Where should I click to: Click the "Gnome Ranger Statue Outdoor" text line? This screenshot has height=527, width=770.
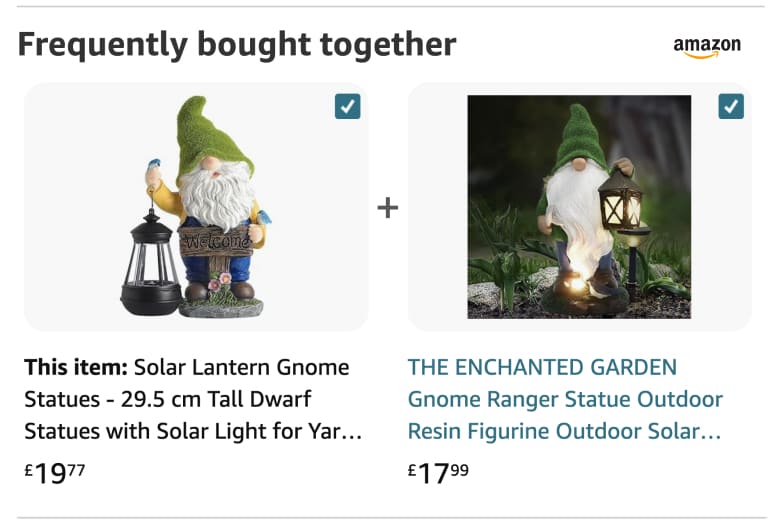(x=565, y=400)
